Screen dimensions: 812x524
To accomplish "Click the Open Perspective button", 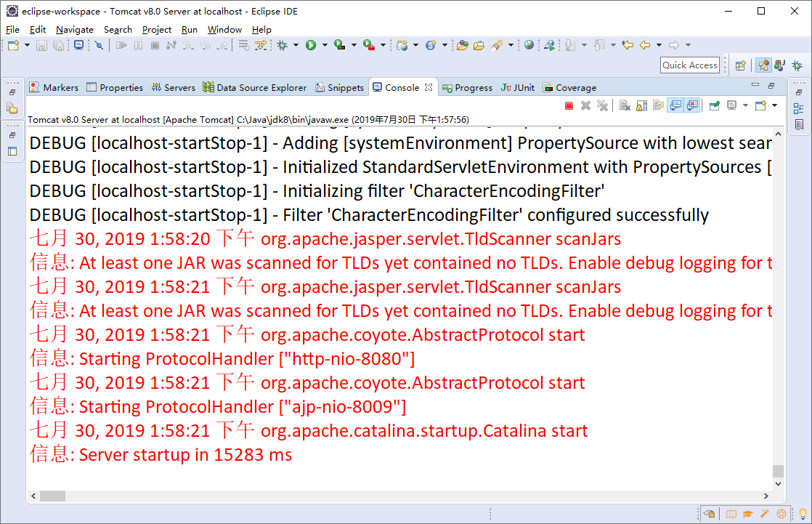I will [x=741, y=65].
